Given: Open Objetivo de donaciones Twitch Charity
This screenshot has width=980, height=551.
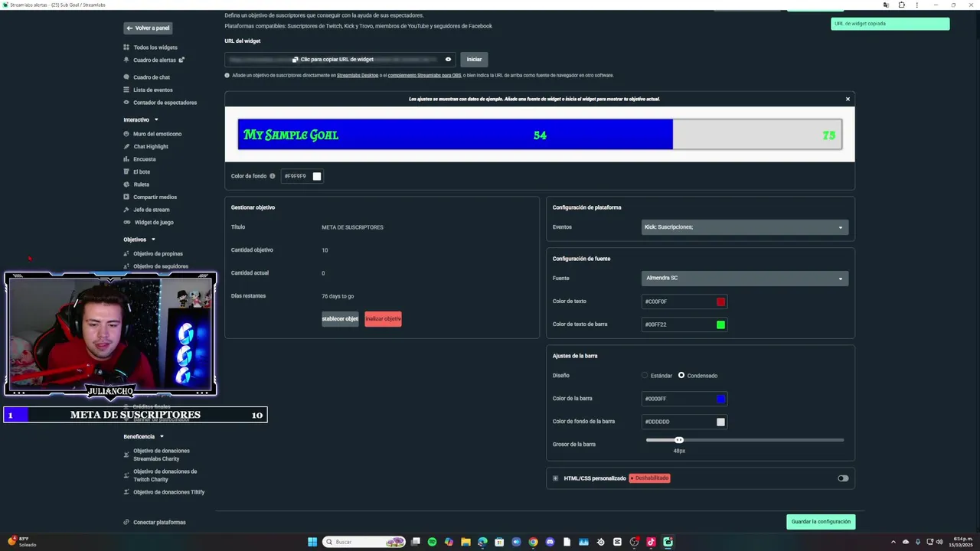Looking at the screenshot, I should click(165, 475).
